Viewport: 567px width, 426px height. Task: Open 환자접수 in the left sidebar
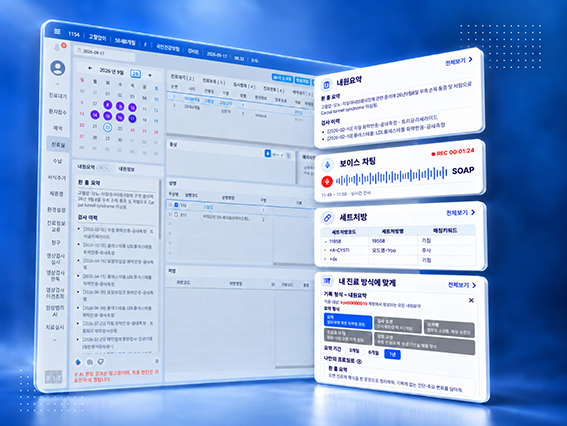pos(57,112)
